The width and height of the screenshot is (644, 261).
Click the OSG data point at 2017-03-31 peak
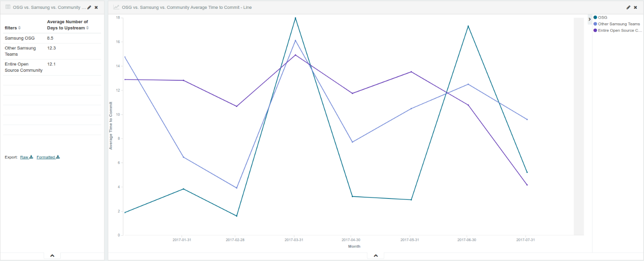tap(296, 18)
